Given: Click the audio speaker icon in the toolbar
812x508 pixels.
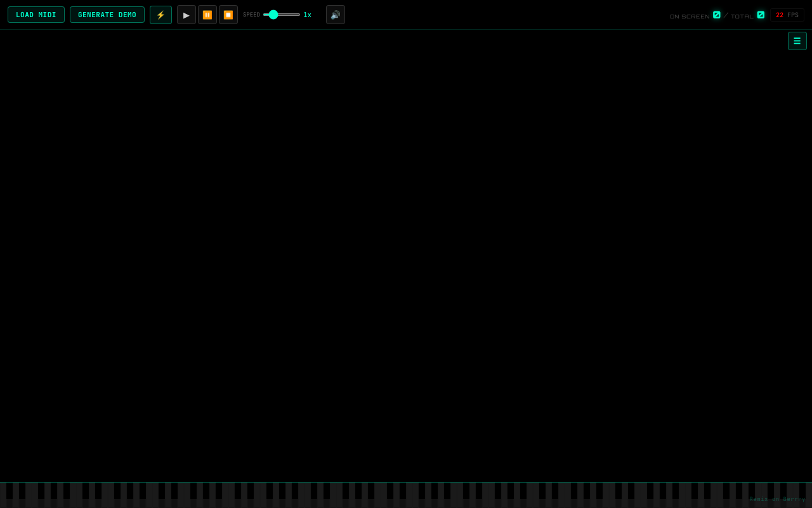Looking at the screenshot, I should tap(336, 15).
